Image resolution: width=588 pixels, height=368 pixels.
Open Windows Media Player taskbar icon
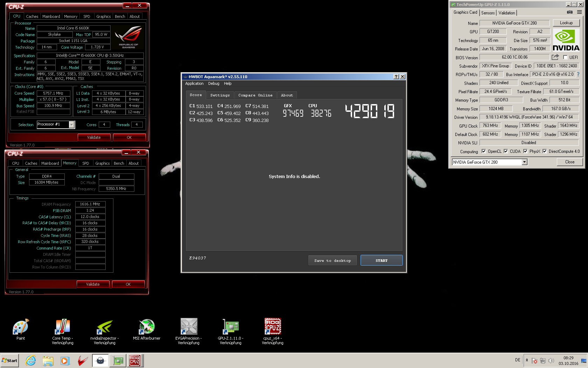point(65,361)
